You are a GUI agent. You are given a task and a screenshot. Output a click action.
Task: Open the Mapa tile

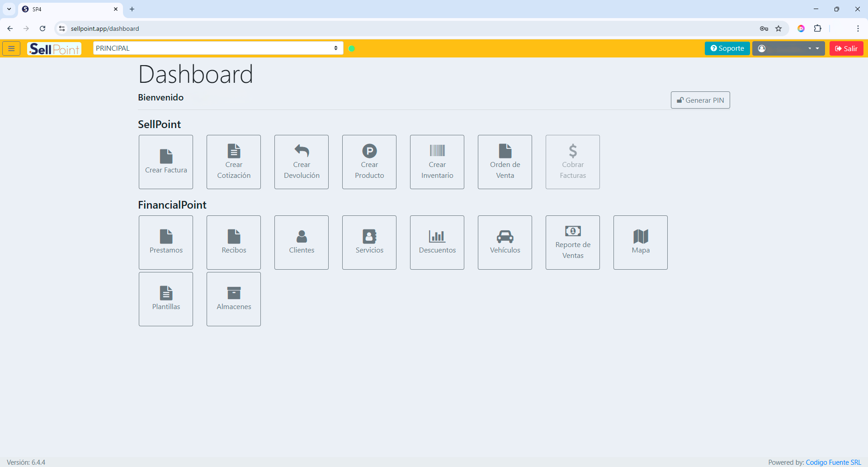(x=641, y=243)
